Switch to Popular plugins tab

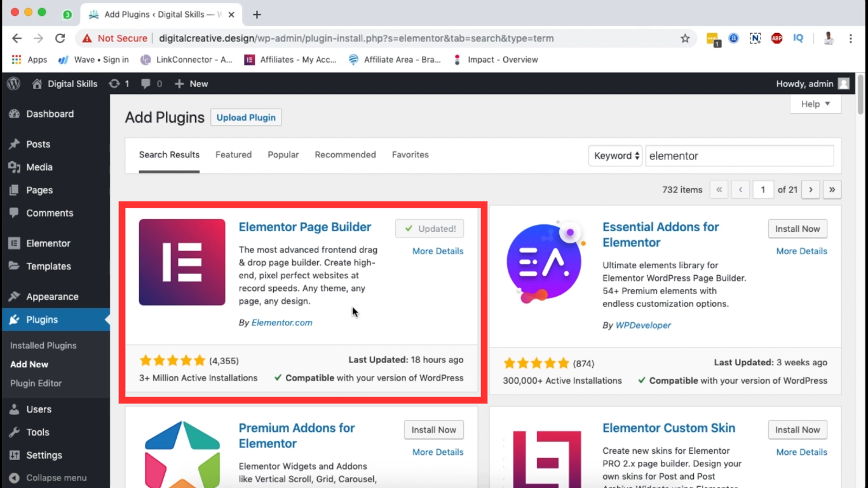283,155
